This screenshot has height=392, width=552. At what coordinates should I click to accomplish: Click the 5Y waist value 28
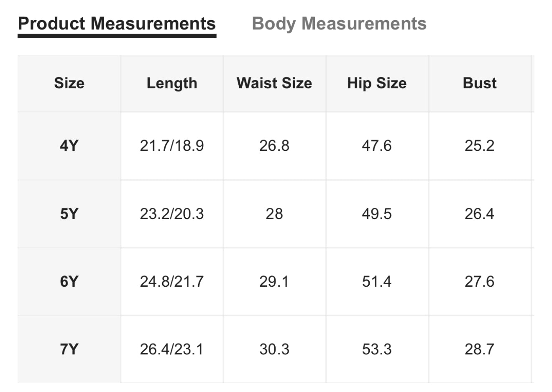click(274, 214)
